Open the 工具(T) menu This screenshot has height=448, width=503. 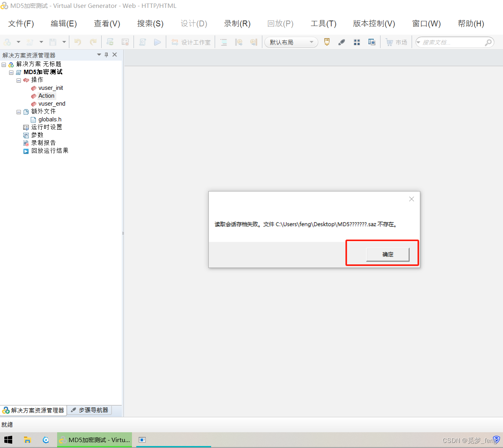[324, 24]
